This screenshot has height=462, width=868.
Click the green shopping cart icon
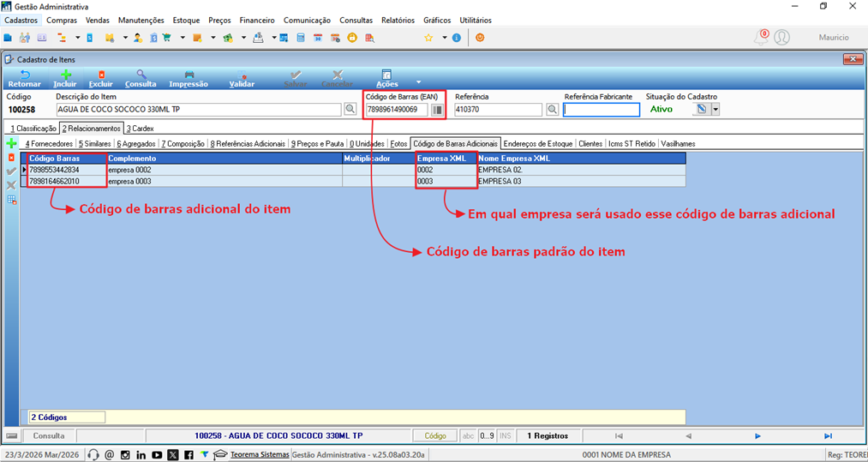click(x=166, y=38)
